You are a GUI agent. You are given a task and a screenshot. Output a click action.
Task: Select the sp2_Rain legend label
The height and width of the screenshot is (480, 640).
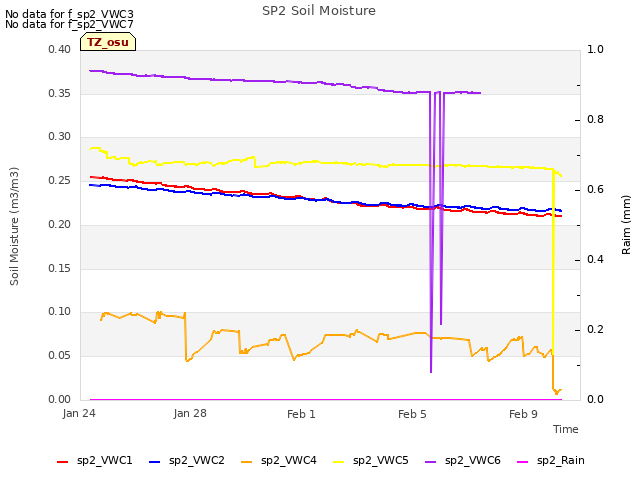561,460
